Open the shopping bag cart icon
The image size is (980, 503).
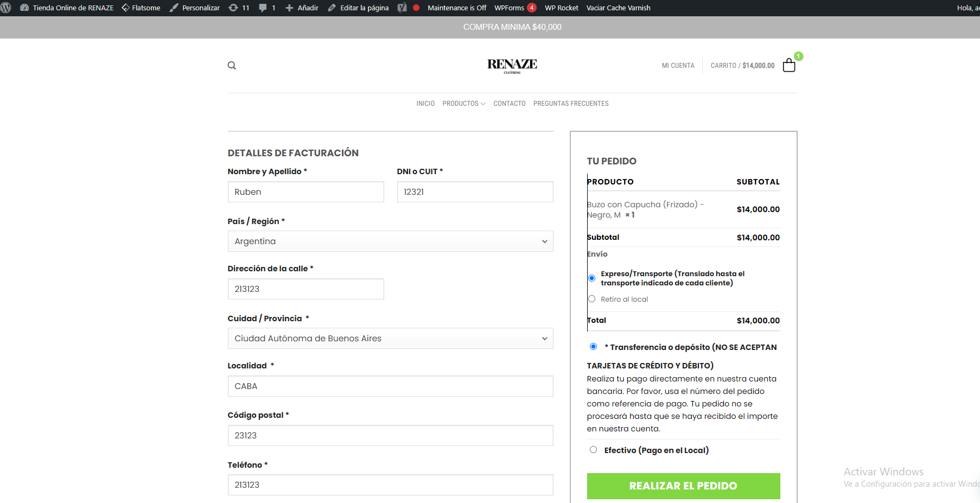pos(789,65)
